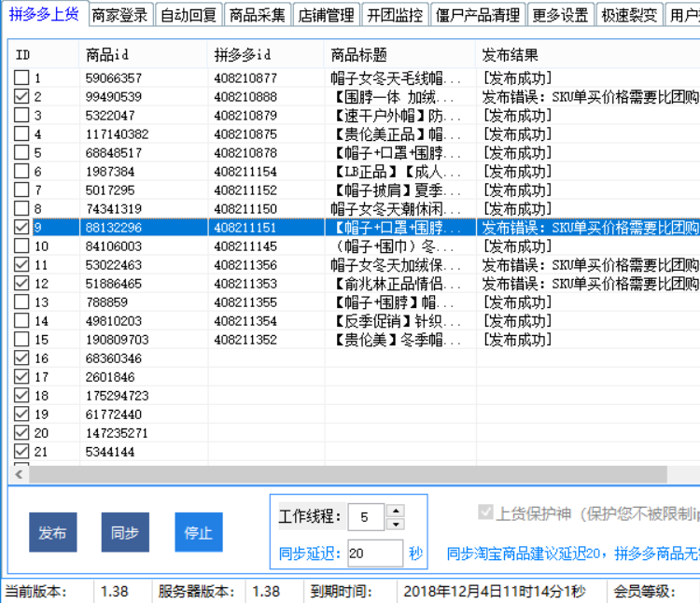Uncheck the checkbox for row 21
The image size is (700, 603).
click(21, 452)
